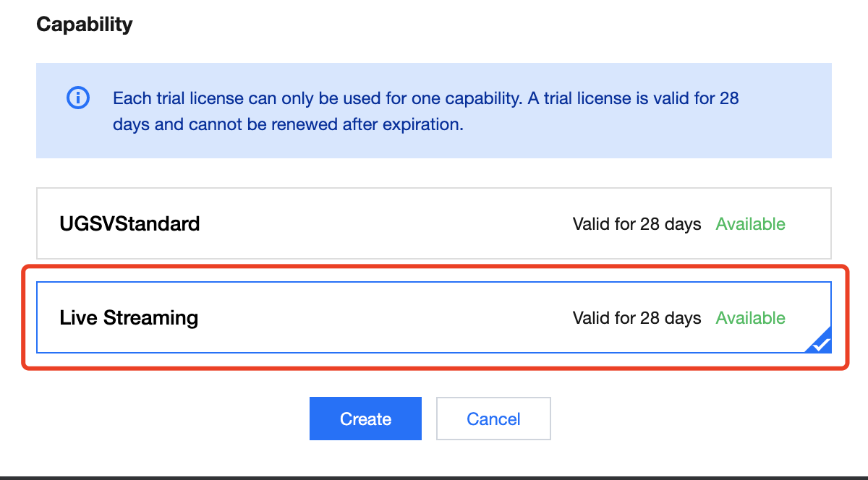The height and width of the screenshot is (480, 868).
Task: Click the green Available status for UGSVStandard
Action: click(x=750, y=224)
